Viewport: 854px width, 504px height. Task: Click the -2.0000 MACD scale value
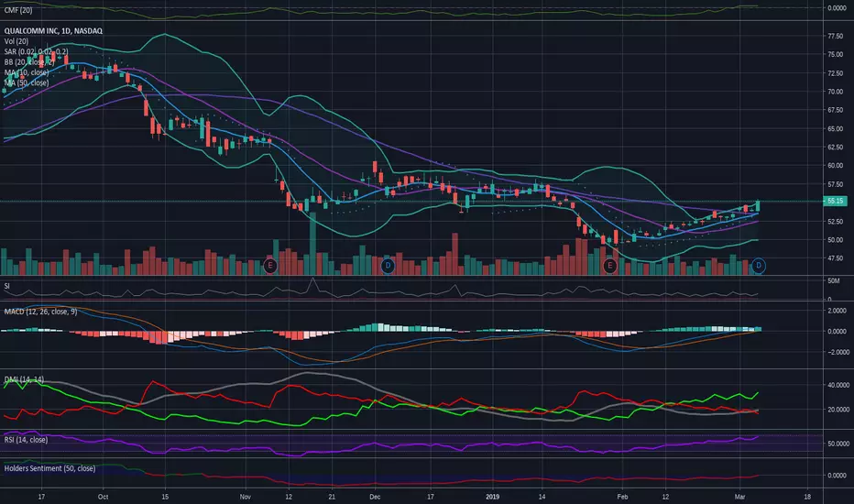coord(837,352)
